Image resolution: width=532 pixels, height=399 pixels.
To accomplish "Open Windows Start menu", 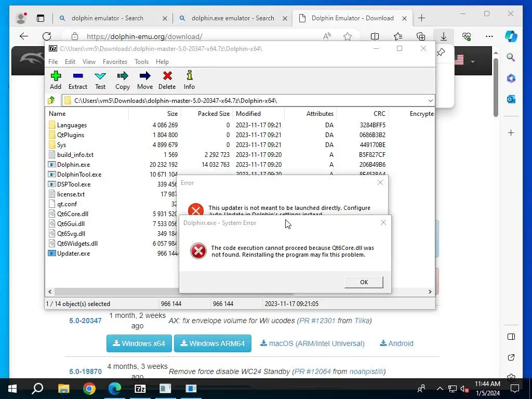I will (x=12, y=389).
